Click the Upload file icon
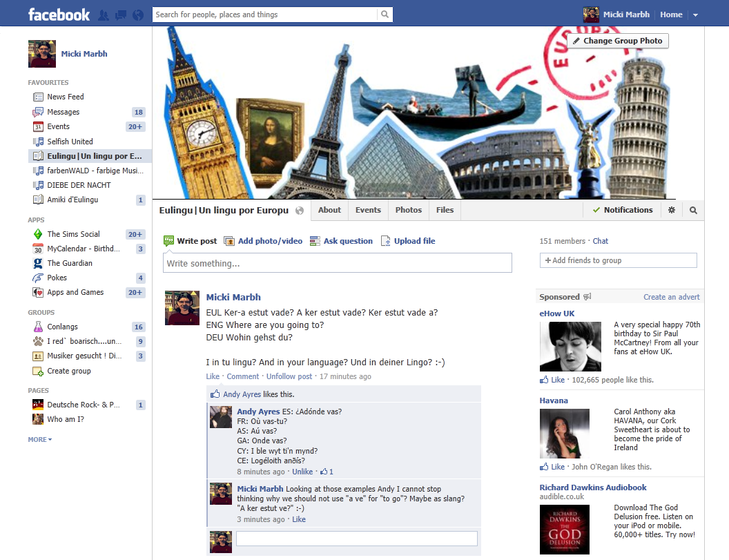Image resolution: width=729 pixels, height=560 pixels. [x=385, y=241]
